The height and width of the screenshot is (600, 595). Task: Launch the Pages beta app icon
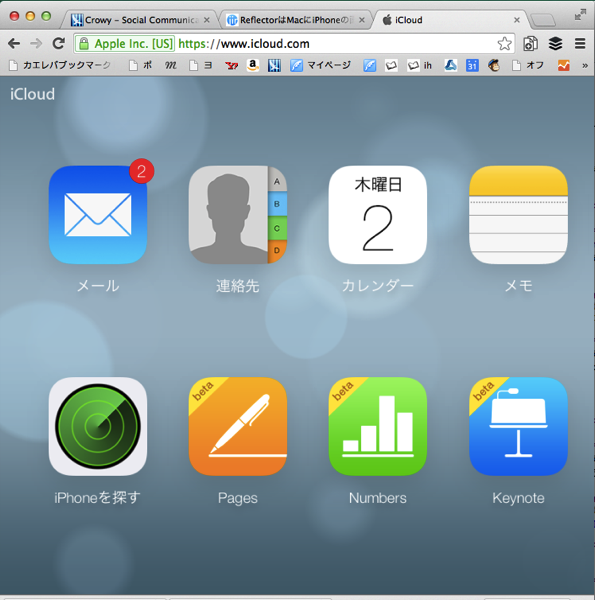point(238,426)
